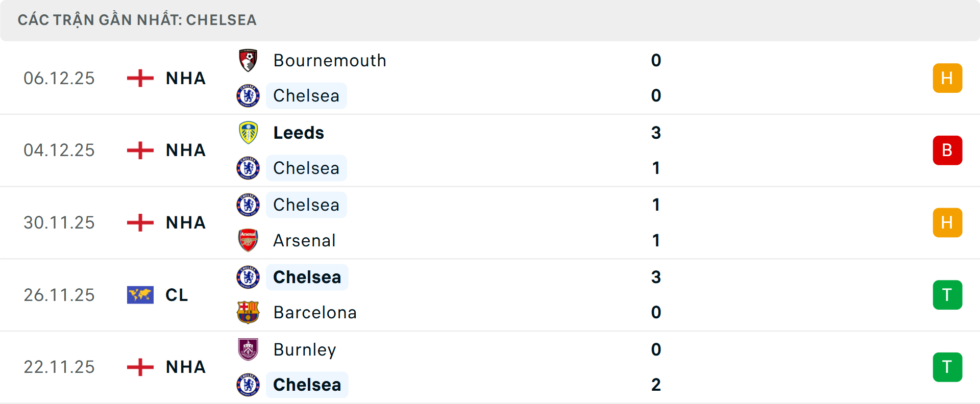Toggle the green T badge for the Barcelona win
Viewport: 980px width, 404px height.
click(947, 295)
